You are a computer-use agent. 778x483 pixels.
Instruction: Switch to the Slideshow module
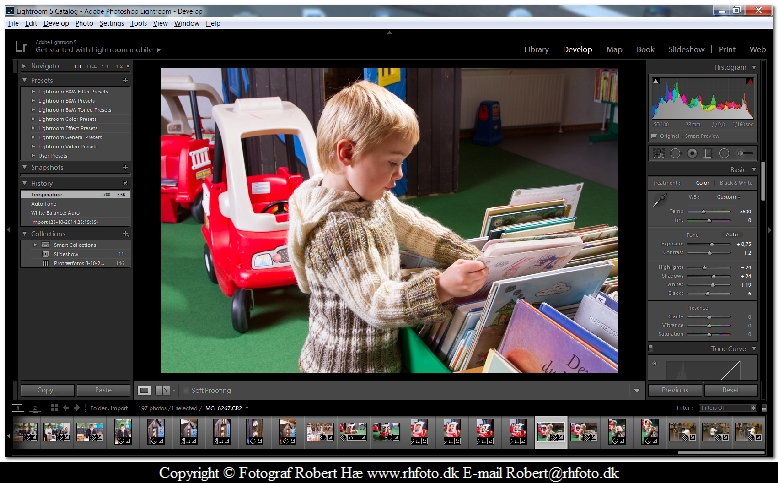point(686,49)
